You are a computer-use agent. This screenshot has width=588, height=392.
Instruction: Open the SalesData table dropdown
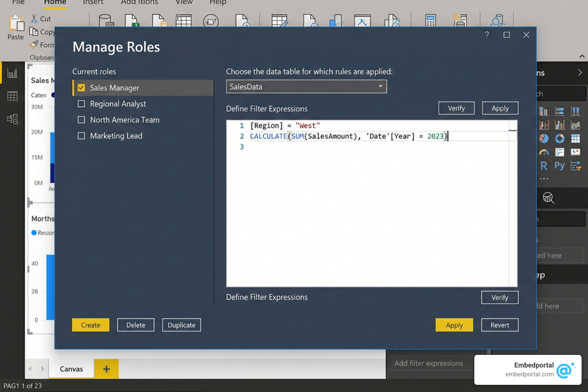(306, 87)
